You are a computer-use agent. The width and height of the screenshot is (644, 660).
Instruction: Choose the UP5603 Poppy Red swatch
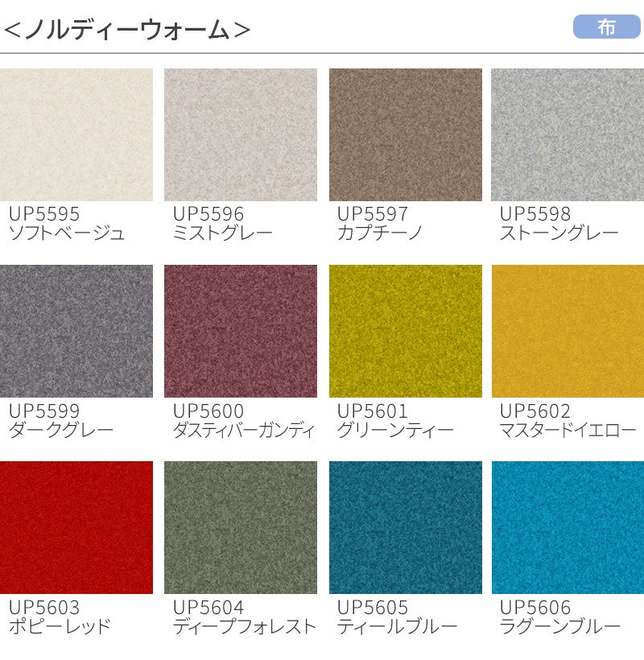[76, 527]
